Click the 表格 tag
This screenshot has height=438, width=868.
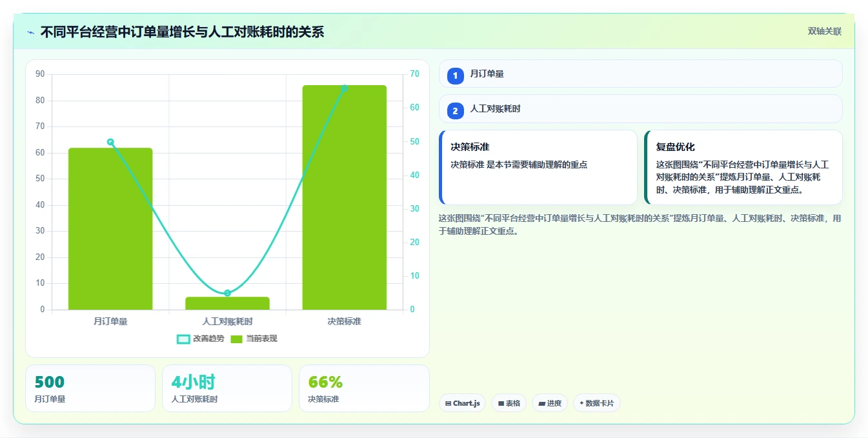[509, 403]
